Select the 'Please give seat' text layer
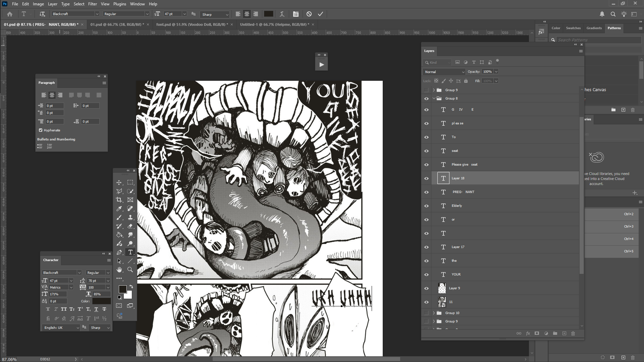The height and width of the screenshot is (362, 644). click(505, 165)
